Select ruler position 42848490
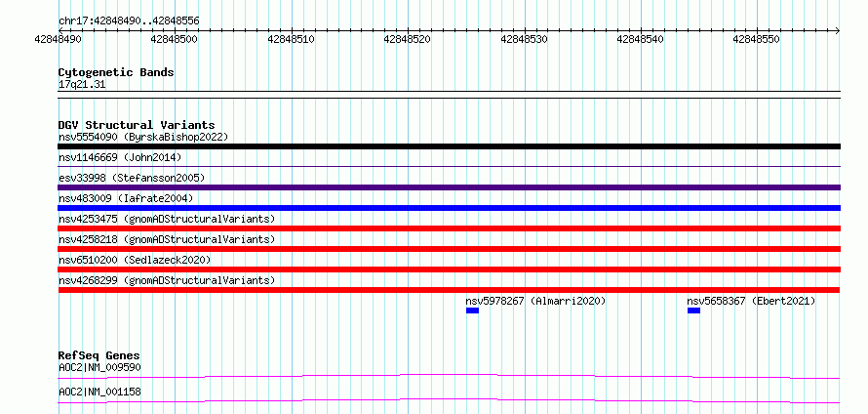The image size is (868, 414). [x=58, y=39]
